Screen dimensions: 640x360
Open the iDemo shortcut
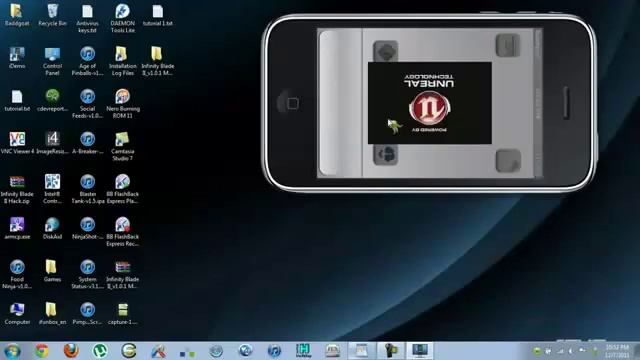[17, 58]
